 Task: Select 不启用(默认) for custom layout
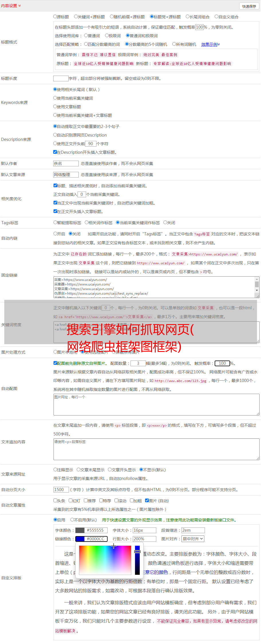click(x=72, y=520)
